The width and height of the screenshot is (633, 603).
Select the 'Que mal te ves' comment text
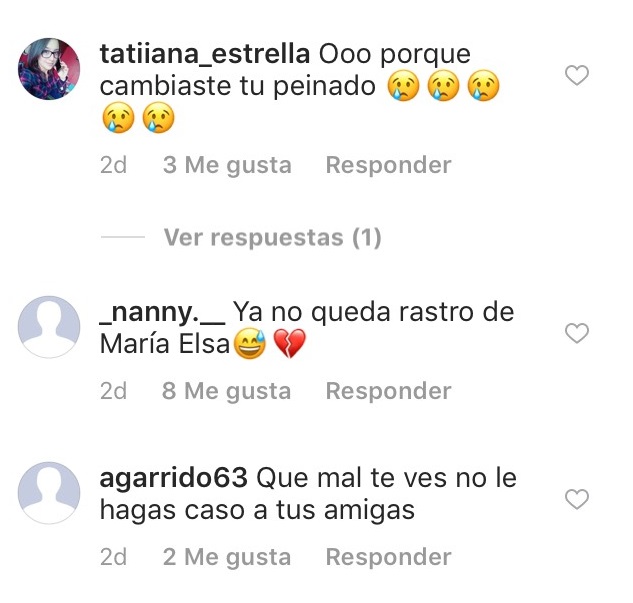pyautogui.click(x=308, y=494)
